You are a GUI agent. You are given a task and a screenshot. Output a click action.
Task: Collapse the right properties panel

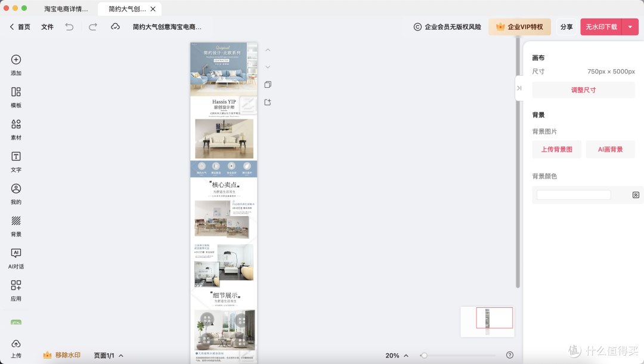[x=519, y=88]
